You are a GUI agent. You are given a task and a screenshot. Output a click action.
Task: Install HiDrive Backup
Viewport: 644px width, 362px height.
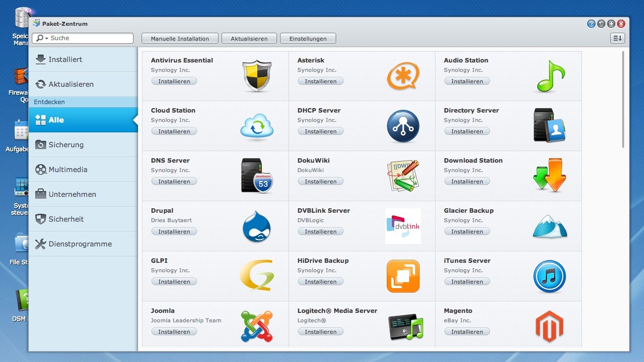[321, 282]
